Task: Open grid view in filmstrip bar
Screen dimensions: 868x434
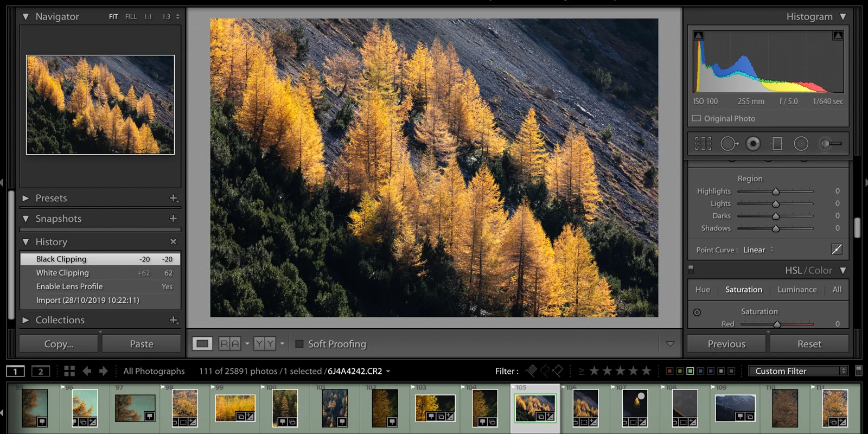Action: (x=69, y=371)
